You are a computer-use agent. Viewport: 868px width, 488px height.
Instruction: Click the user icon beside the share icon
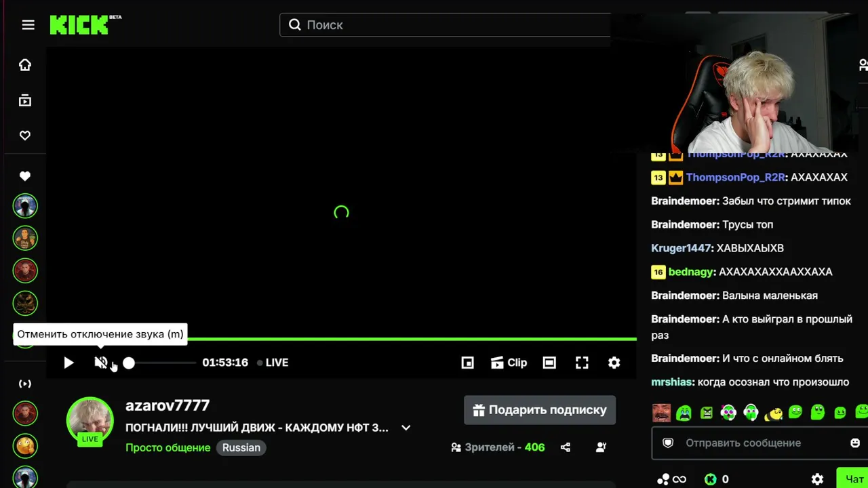(601, 447)
